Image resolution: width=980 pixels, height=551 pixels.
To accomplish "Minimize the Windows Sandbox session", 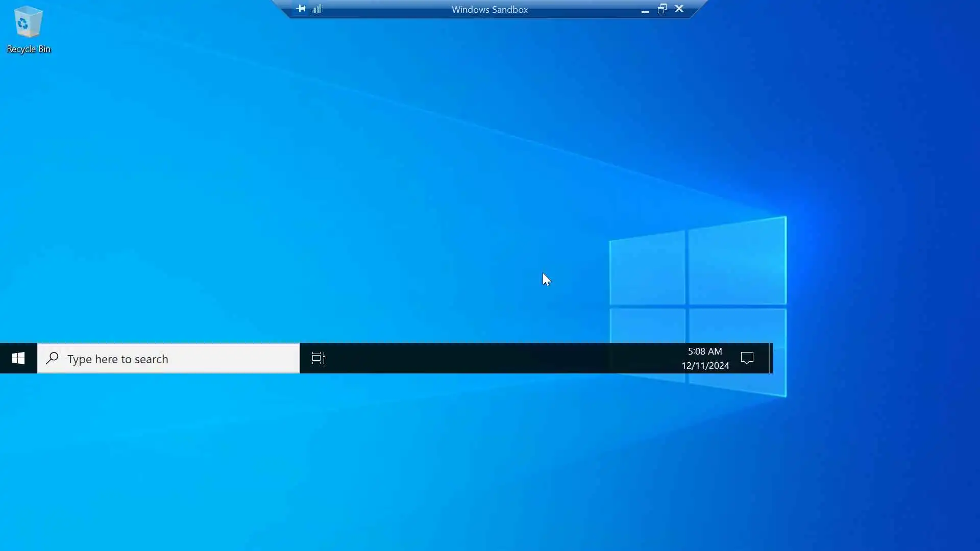I will click(645, 10).
